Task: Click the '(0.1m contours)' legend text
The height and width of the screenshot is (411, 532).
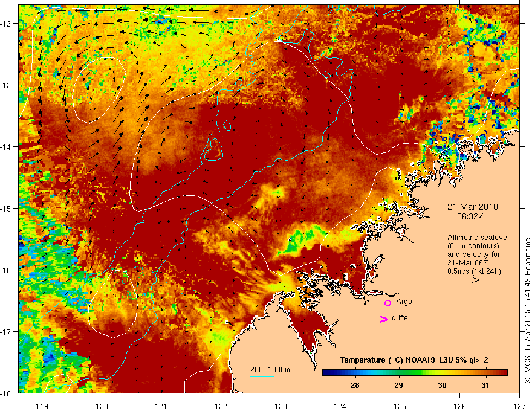Action: pyautogui.click(x=473, y=246)
